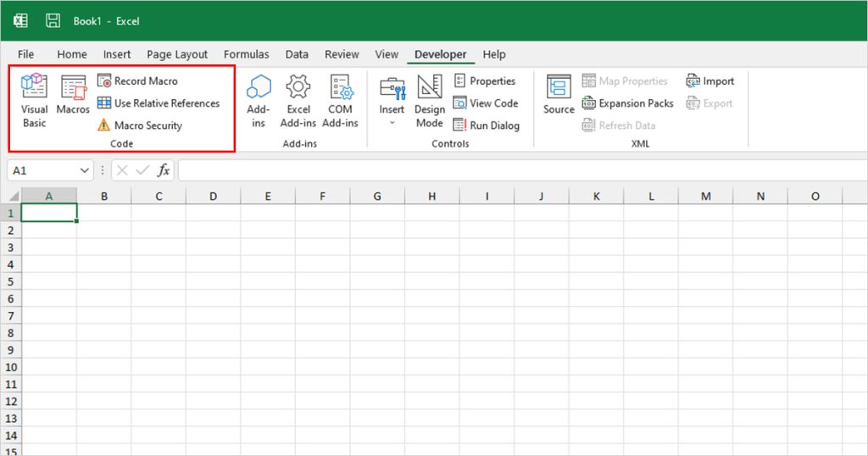Click the Enter checkmark in formula bar
The height and width of the screenshot is (456, 868).
(142, 170)
